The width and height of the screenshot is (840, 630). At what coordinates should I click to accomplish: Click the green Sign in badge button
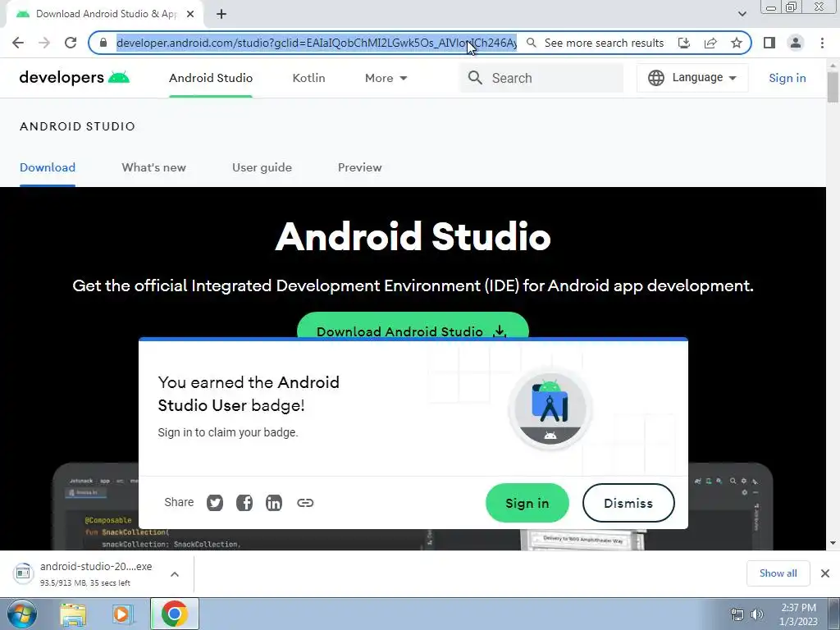tap(527, 503)
